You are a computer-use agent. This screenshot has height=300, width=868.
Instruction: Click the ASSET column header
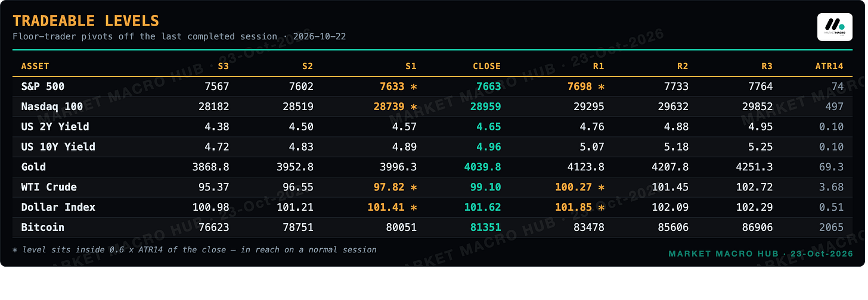pos(35,66)
